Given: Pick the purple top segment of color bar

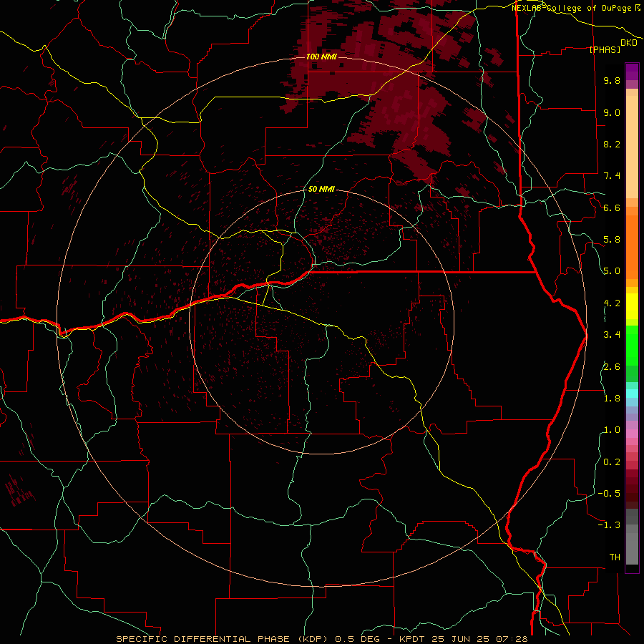Looking at the screenshot, I should (632, 72).
